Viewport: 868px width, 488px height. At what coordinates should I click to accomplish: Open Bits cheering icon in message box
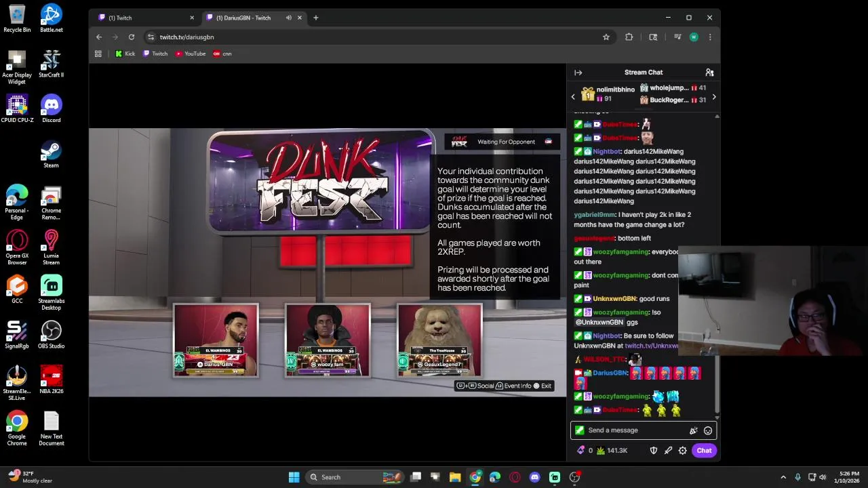[693, 430]
